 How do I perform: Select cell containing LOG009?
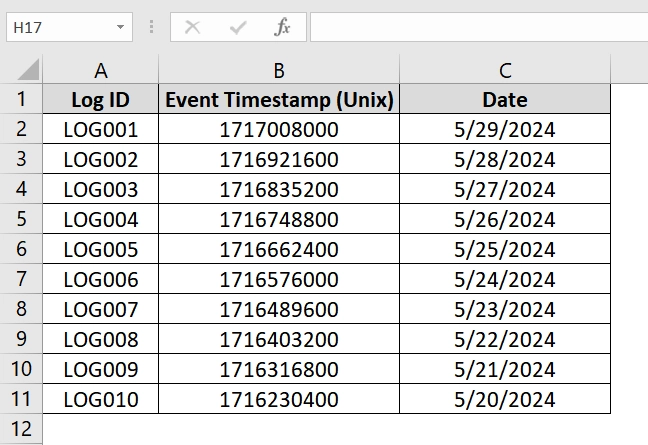point(100,369)
